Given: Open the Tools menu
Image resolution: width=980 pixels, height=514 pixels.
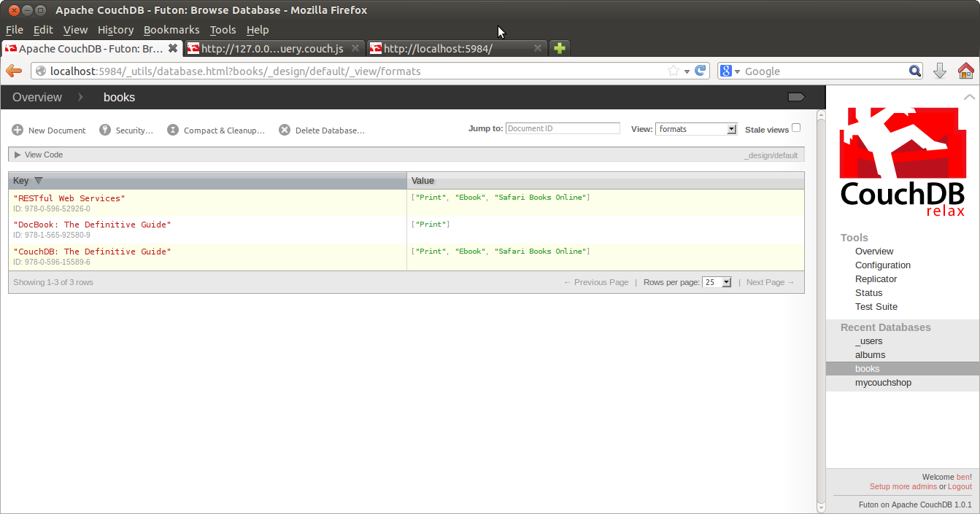Looking at the screenshot, I should [x=223, y=30].
